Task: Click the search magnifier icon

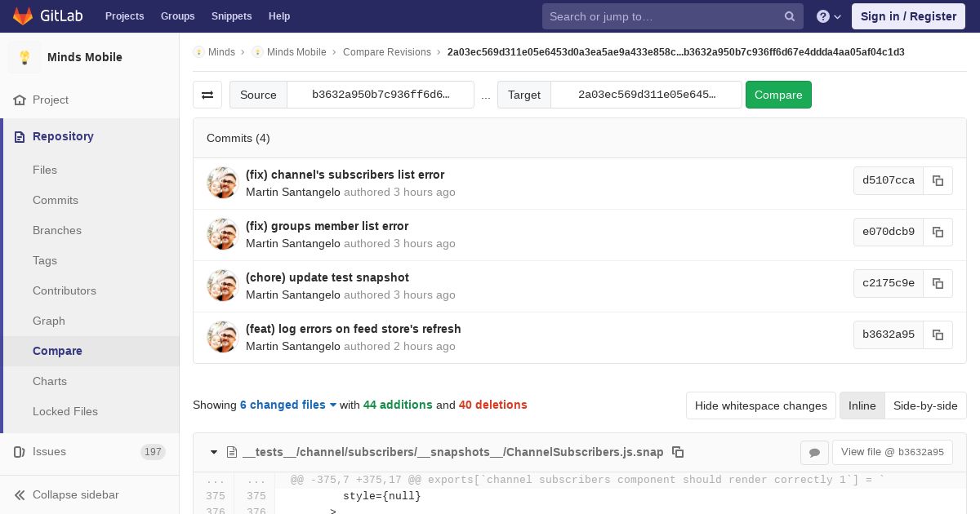Action: [x=790, y=16]
